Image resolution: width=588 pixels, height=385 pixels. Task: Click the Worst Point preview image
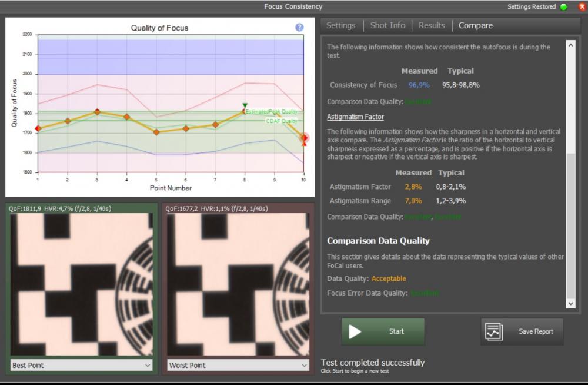click(x=238, y=284)
